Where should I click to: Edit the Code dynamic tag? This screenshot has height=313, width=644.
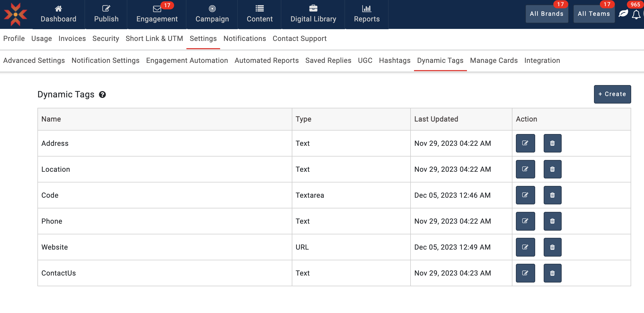pyautogui.click(x=525, y=195)
